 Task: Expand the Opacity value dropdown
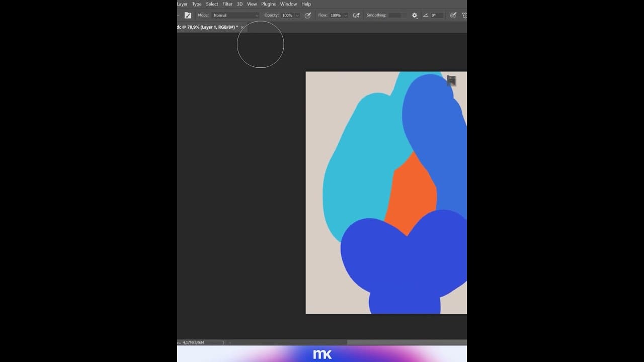point(296,15)
